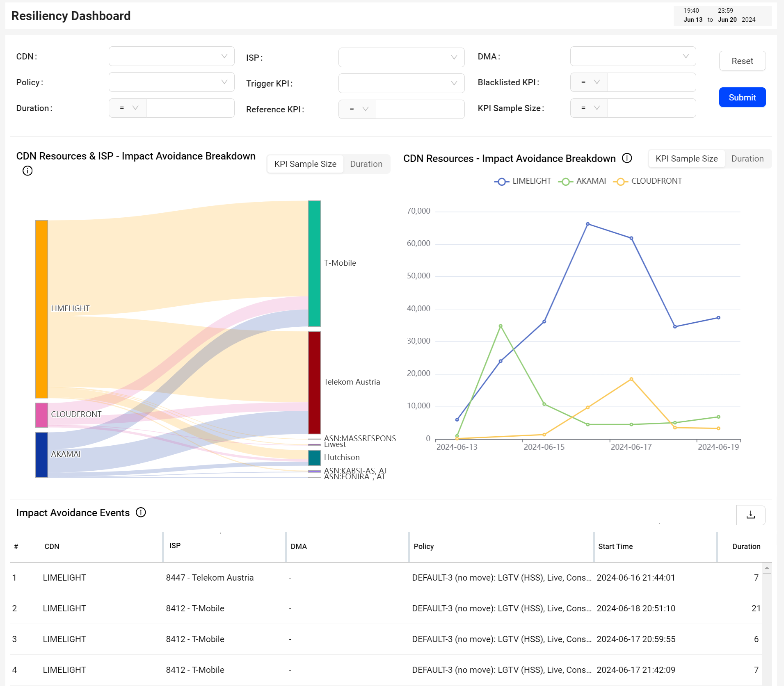Switch Sankey chart to Duration view
The width and height of the screenshot is (784, 688).
tap(366, 164)
